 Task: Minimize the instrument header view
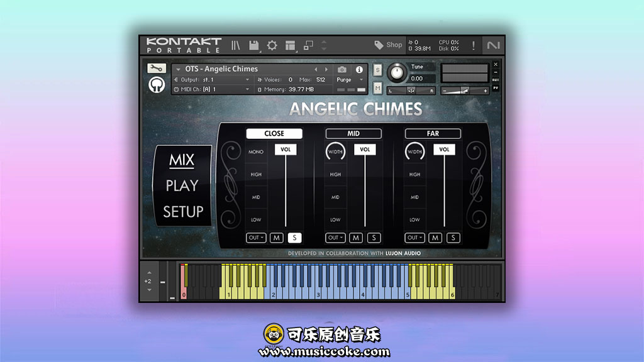point(496,72)
